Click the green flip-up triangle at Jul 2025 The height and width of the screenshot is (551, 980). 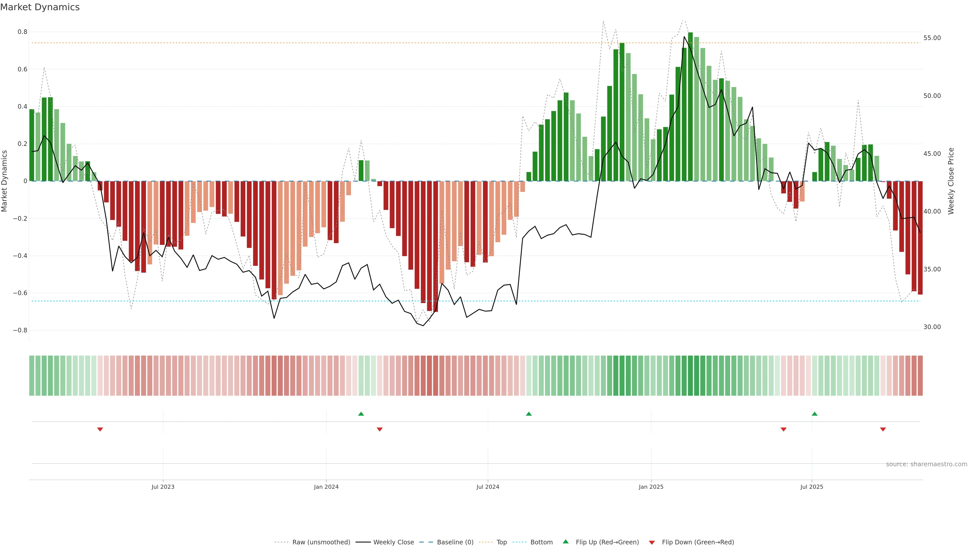815,414
